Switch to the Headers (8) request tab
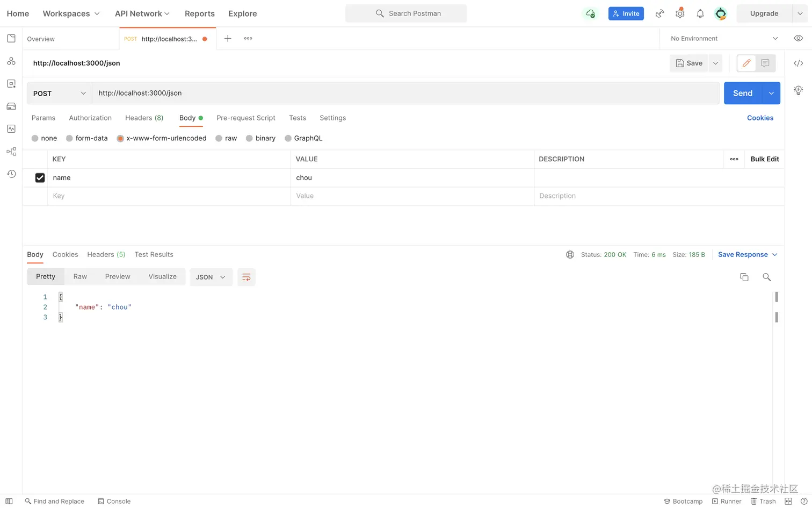The height and width of the screenshot is (508, 812). tap(144, 118)
